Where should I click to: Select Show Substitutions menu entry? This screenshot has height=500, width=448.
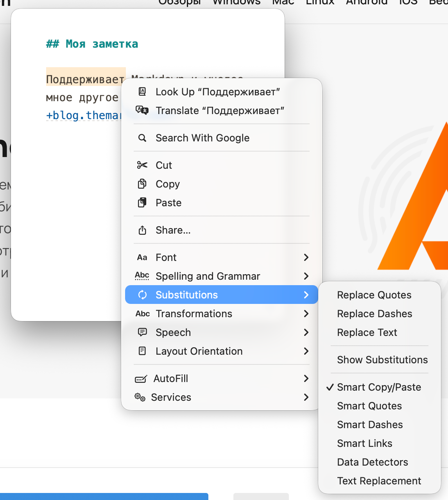coord(382,360)
